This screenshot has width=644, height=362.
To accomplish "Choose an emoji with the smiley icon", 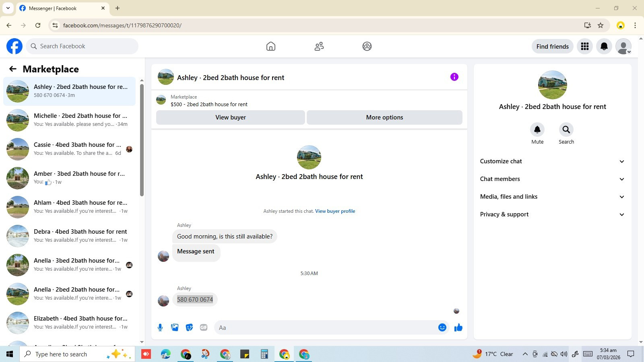I will pyautogui.click(x=442, y=327).
